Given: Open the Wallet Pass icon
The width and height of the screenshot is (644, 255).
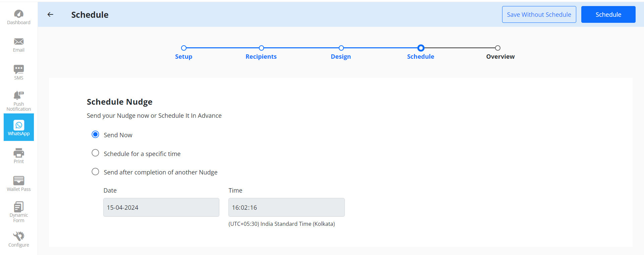Looking at the screenshot, I should coord(19,181).
